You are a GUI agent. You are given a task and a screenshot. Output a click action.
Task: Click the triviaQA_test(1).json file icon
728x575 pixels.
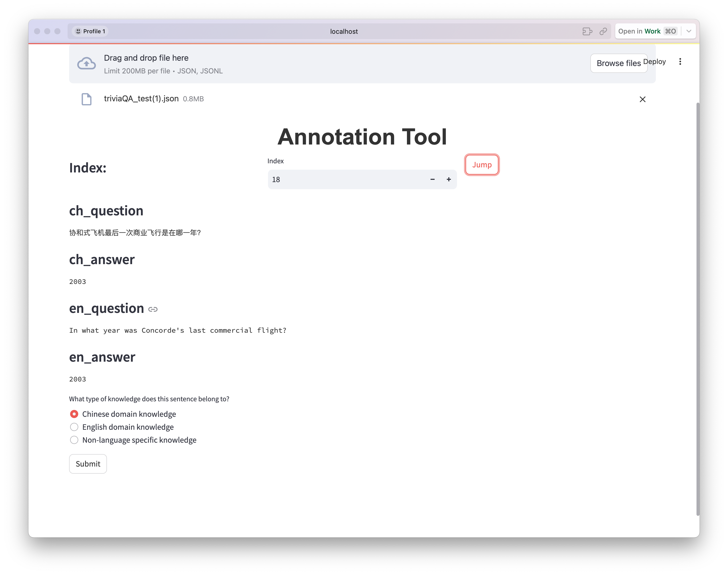click(x=87, y=99)
